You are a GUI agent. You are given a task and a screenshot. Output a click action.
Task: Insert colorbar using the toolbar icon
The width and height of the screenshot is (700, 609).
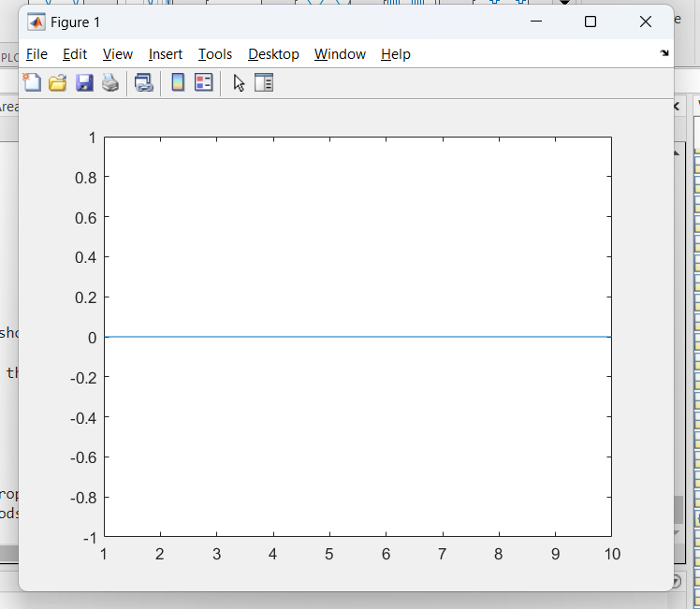pyautogui.click(x=178, y=82)
